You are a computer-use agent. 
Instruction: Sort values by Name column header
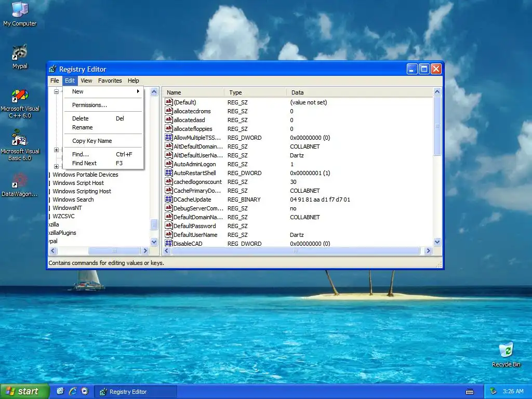tap(193, 92)
